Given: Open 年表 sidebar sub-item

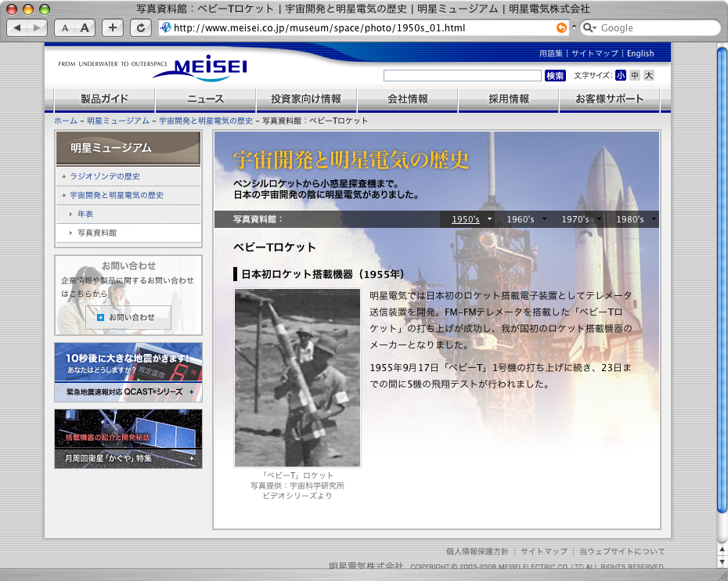Looking at the screenshot, I should click(85, 214).
